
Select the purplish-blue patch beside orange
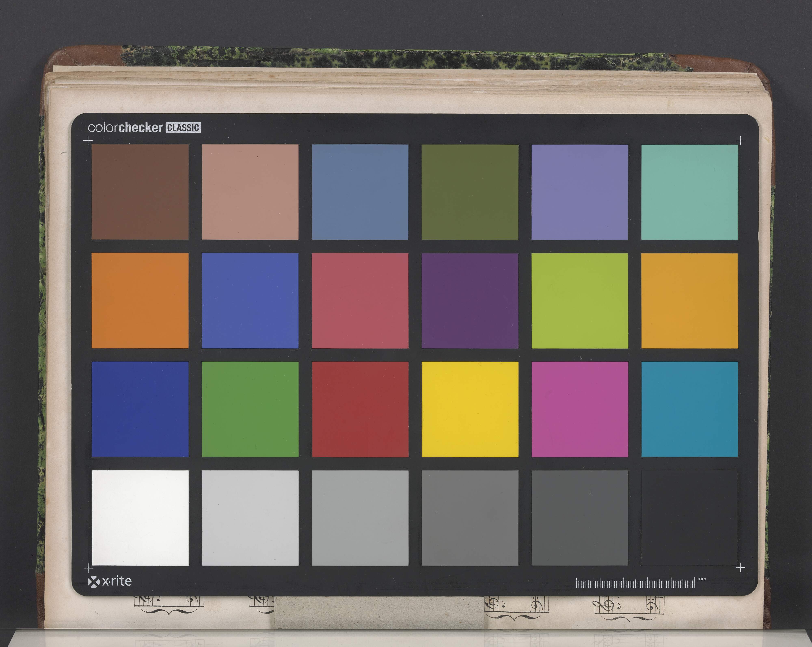click(250, 301)
